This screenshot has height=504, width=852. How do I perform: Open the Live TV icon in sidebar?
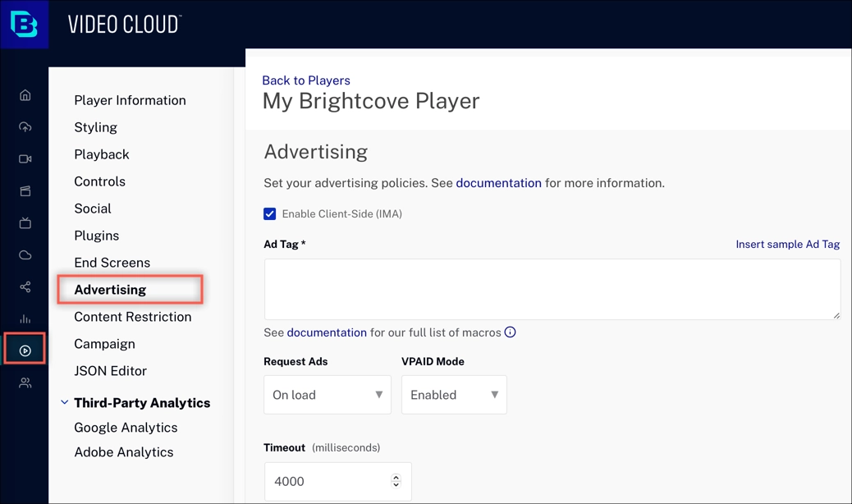tap(25, 223)
